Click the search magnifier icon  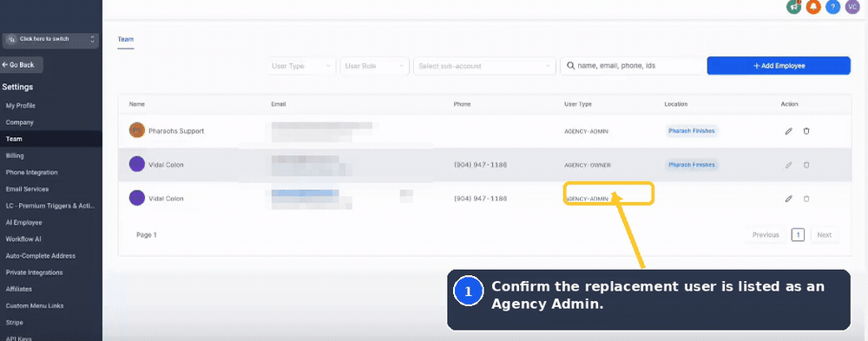click(x=570, y=66)
